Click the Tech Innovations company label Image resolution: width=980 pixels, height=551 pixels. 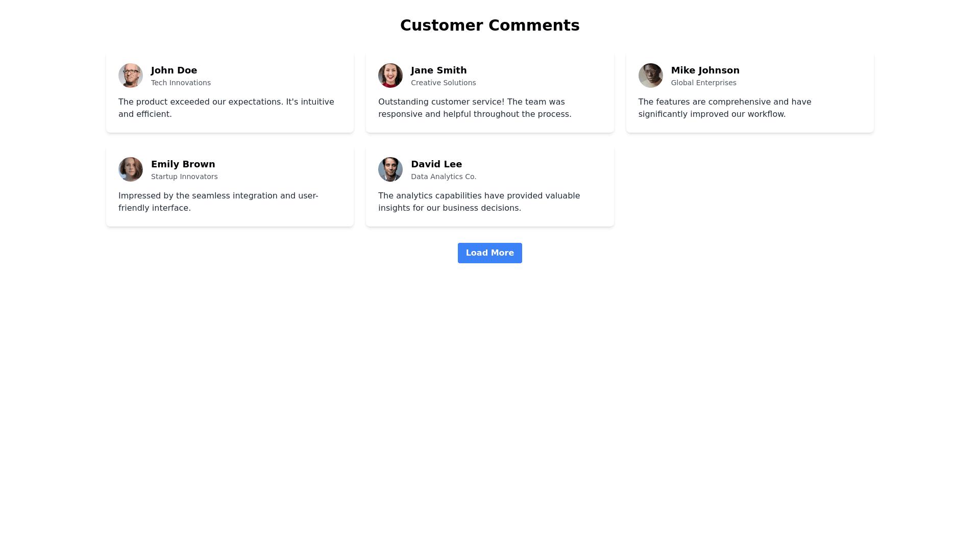point(181,83)
